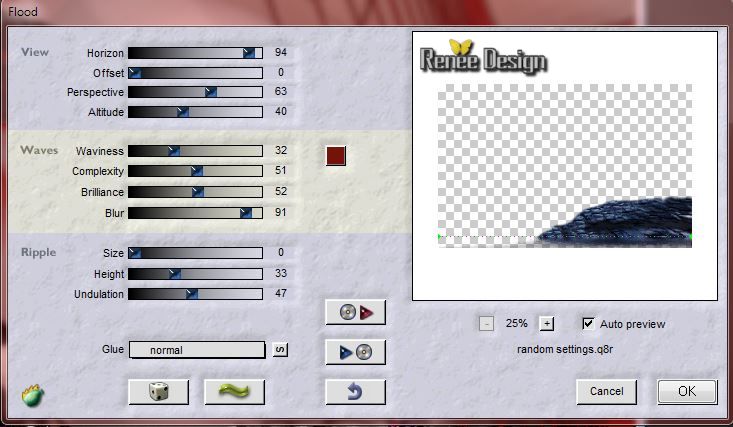The width and height of the screenshot is (733, 427).
Task: Click the Blur value 91
Action: (280, 212)
